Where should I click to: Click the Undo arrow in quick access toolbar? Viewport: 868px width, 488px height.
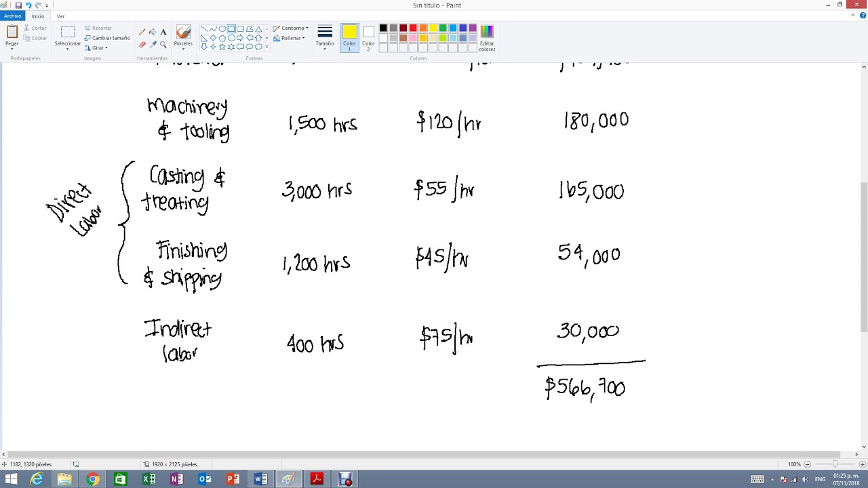[x=28, y=5]
